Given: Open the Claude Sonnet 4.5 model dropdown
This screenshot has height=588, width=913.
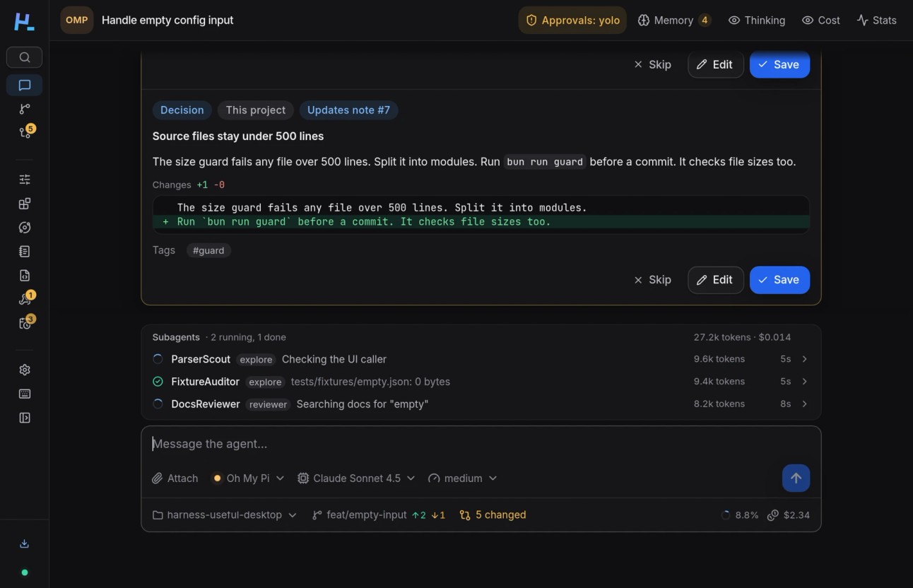Looking at the screenshot, I should [x=356, y=478].
